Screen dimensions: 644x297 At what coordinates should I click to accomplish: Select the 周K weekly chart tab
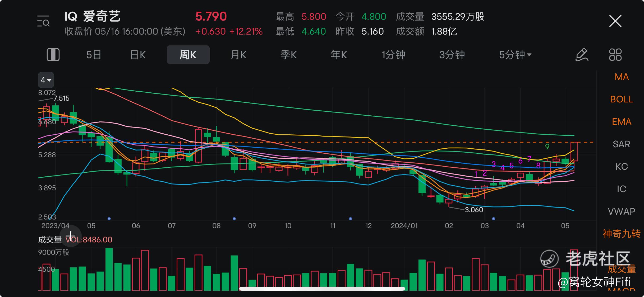point(188,55)
